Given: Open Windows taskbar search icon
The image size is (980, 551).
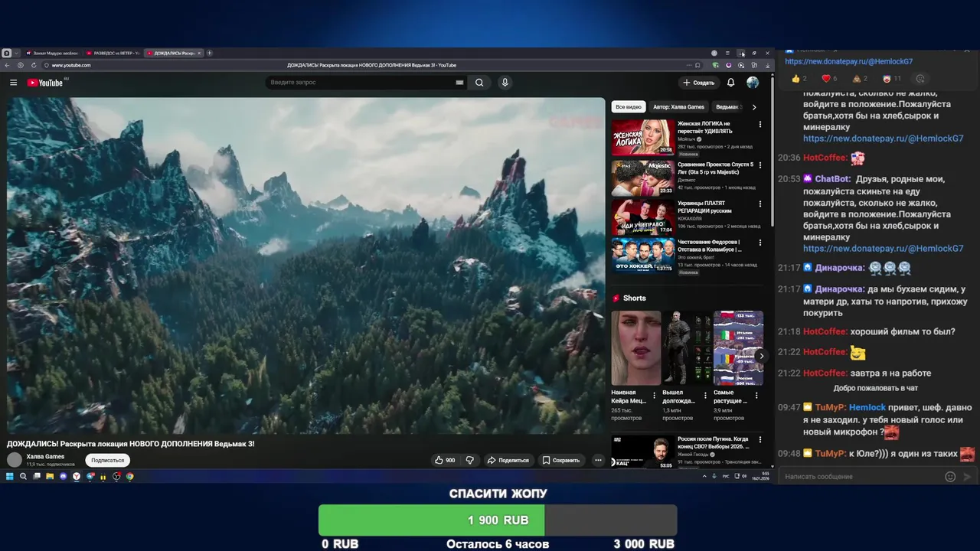Looking at the screenshot, I should [23, 476].
